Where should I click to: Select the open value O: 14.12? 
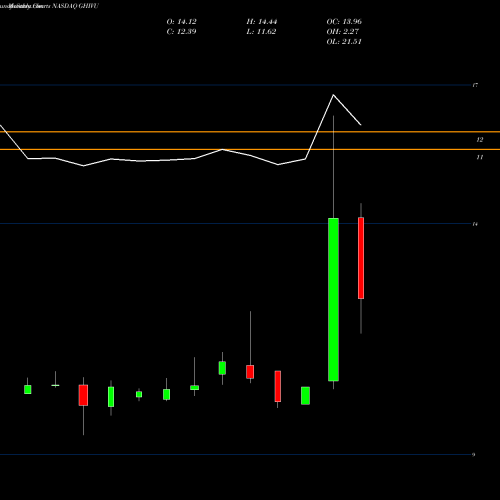(181, 22)
